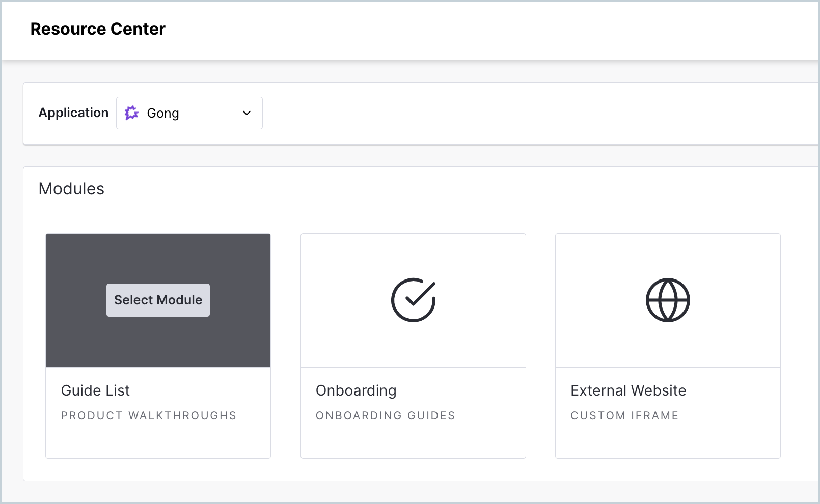
Task: Select the External Website module title
Action: pyautogui.click(x=628, y=390)
